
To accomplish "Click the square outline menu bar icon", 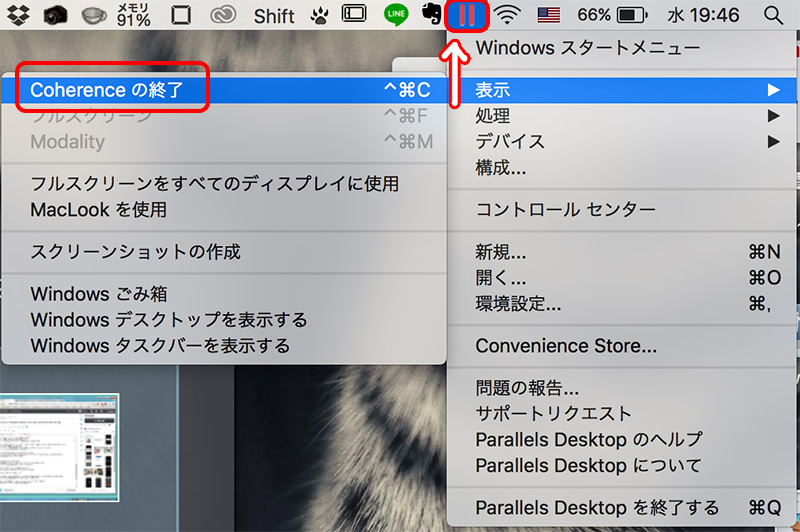I will pos(181,15).
